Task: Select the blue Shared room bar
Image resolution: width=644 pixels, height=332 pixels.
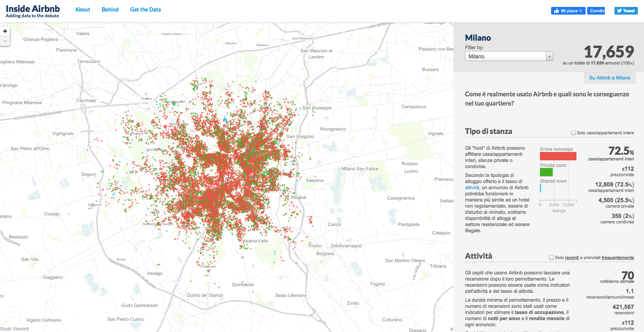Action: click(x=540, y=188)
